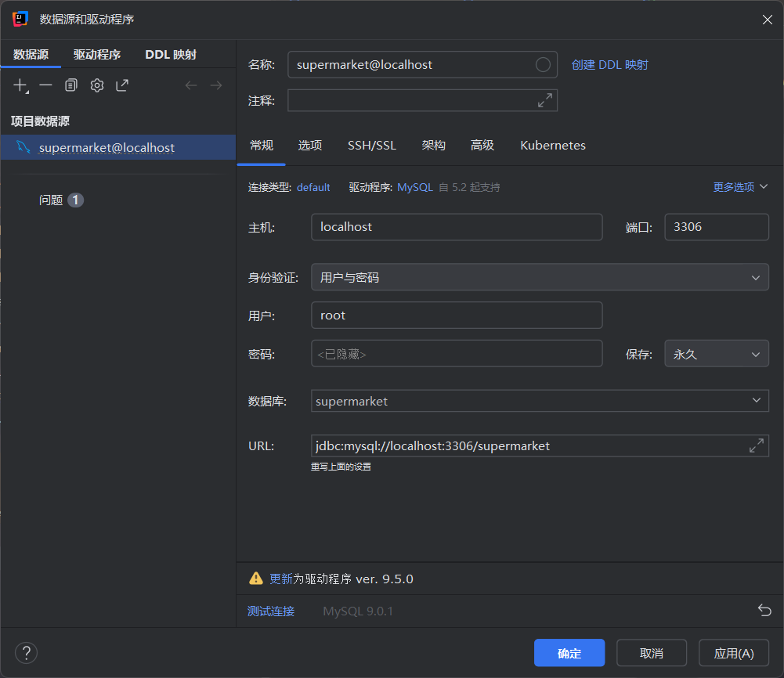Click 测试连接 link
784x678 pixels.
coord(271,611)
